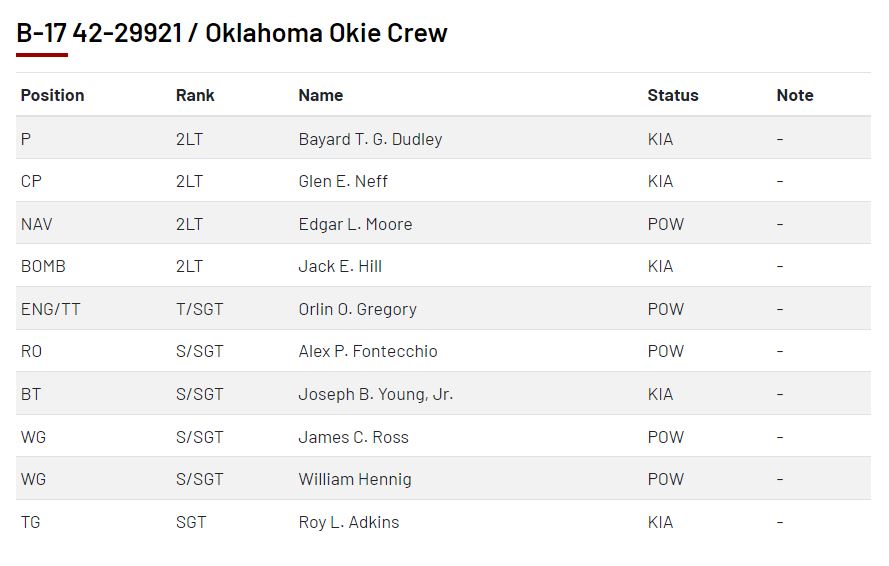Select the Rank column header
Viewport: 889px width, 566px height.
tap(195, 95)
